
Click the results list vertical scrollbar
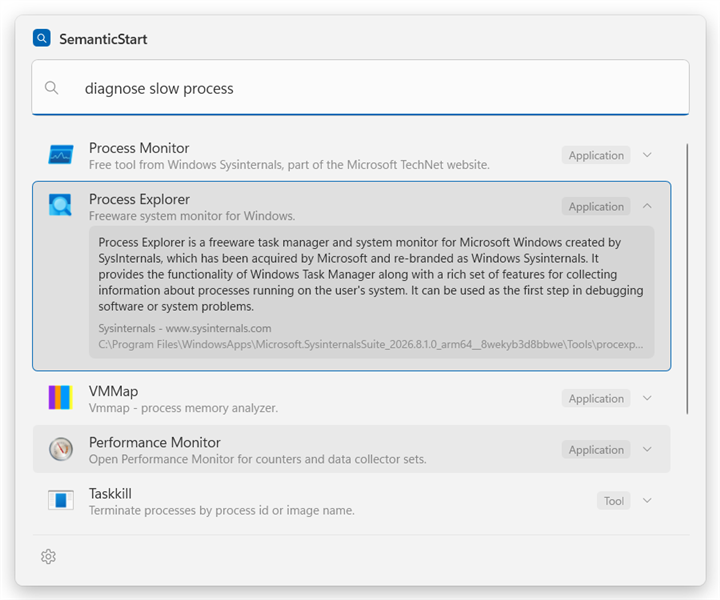pyautogui.click(x=687, y=279)
